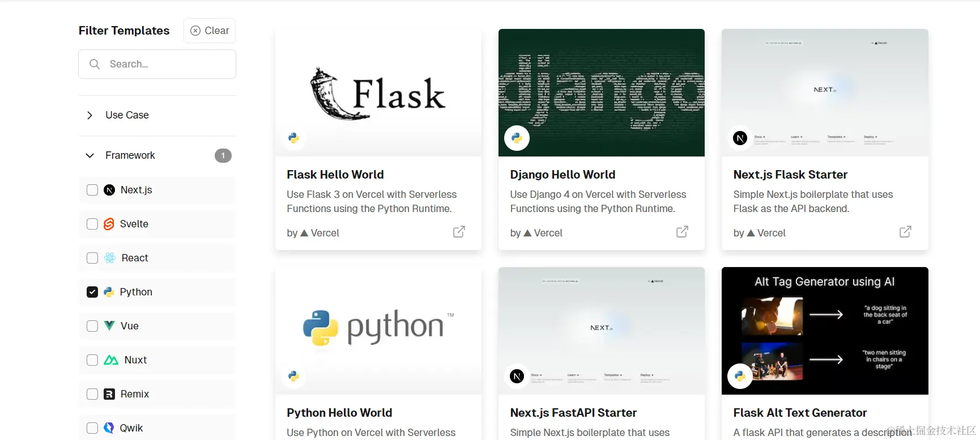Check the Nuxt framework checkbox
This screenshot has height=440, width=980.
(92, 360)
